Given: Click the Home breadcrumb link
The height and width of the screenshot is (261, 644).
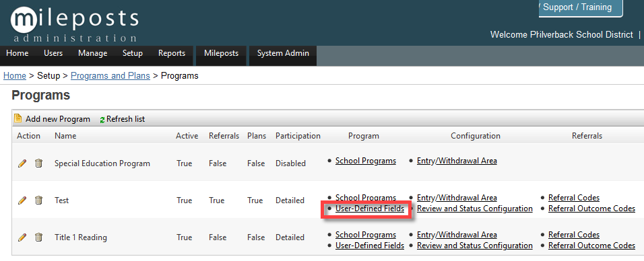Looking at the screenshot, I should click(x=15, y=76).
